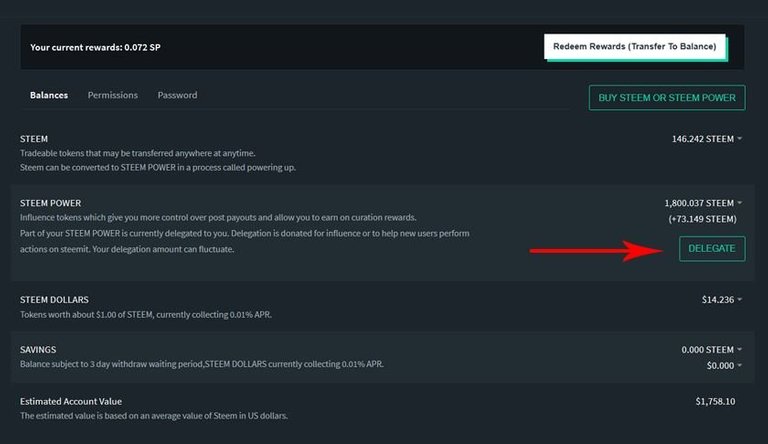Click the current rewards 0.072 SP text
Viewport: 768px width, 444px height.
95,48
